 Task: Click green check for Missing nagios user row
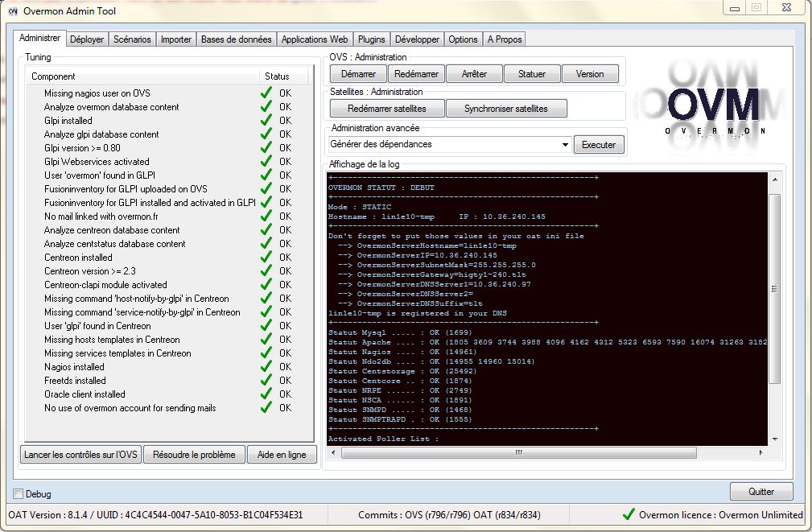point(266,93)
